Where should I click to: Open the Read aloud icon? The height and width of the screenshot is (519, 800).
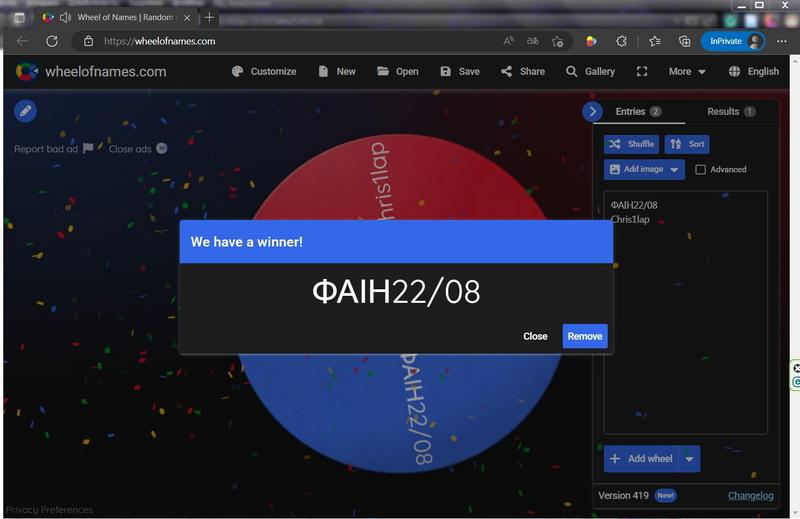coord(508,41)
